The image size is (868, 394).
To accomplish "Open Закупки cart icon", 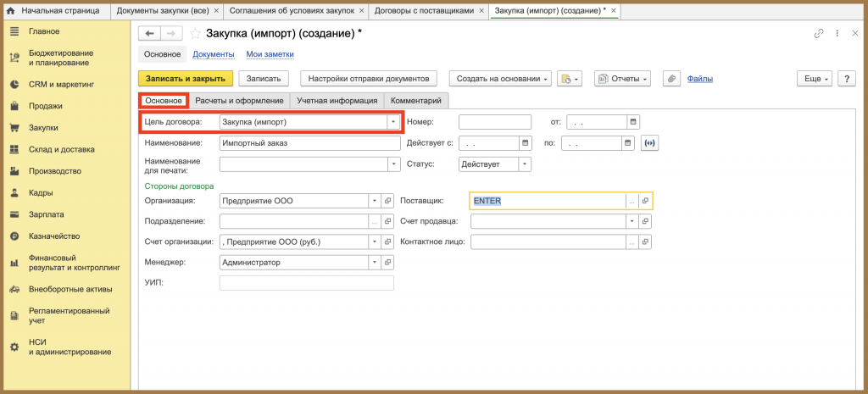I will pyautogui.click(x=15, y=128).
